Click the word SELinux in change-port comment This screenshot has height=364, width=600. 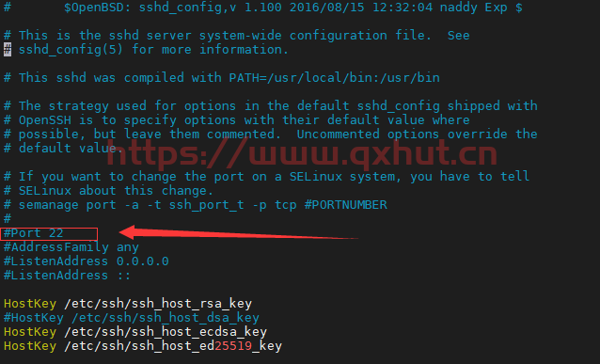(316, 177)
